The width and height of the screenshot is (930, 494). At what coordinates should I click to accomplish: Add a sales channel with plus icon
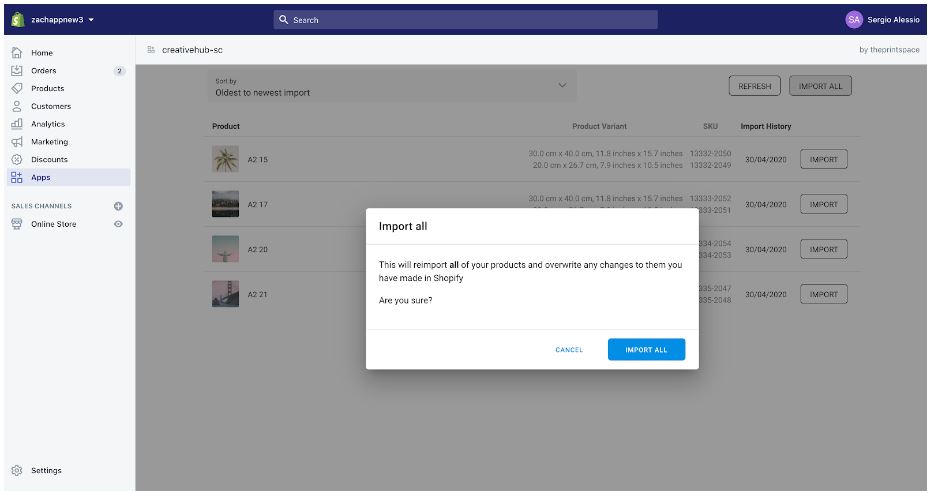[x=119, y=206]
